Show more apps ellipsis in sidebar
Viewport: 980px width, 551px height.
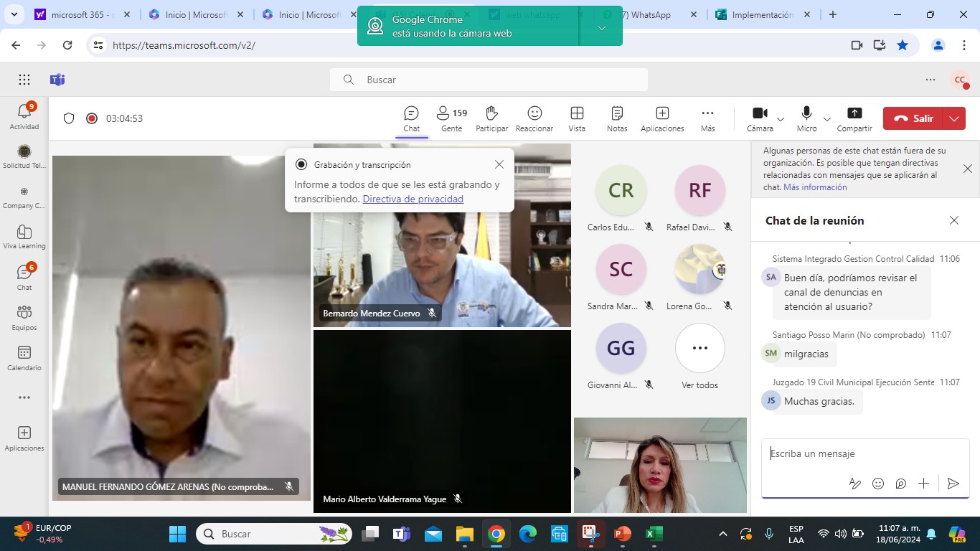click(24, 397)
